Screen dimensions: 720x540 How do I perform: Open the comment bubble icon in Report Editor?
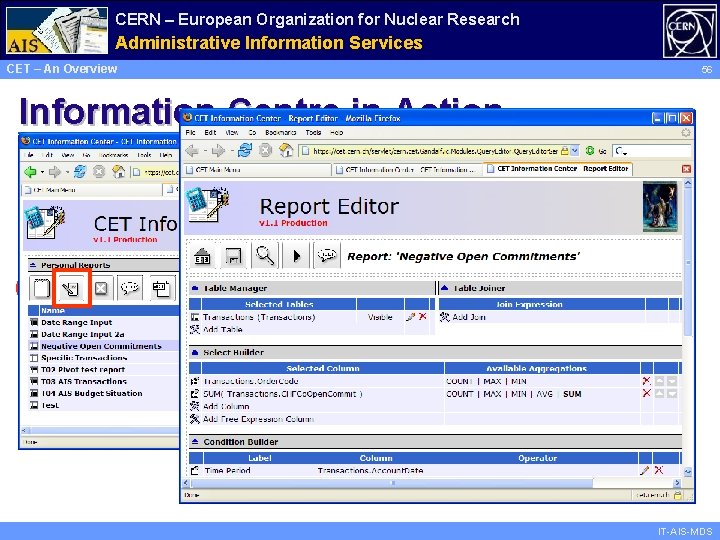(327, 256)
